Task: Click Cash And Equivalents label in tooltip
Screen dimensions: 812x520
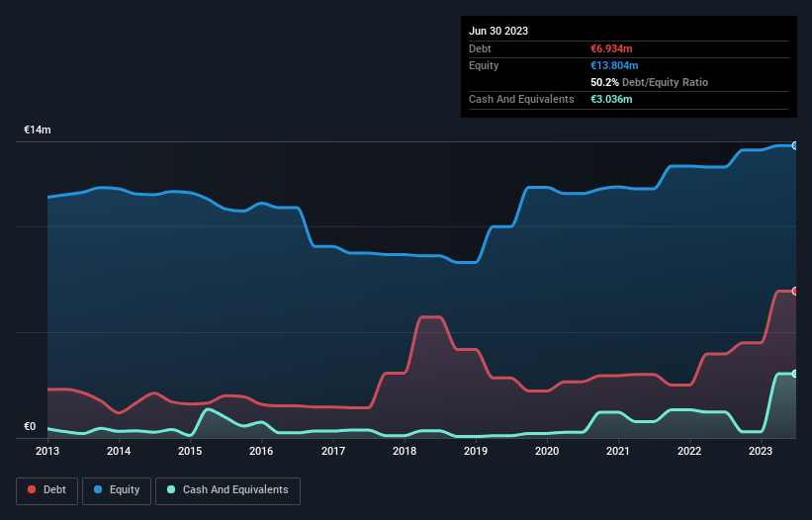Action: point(521,99)
